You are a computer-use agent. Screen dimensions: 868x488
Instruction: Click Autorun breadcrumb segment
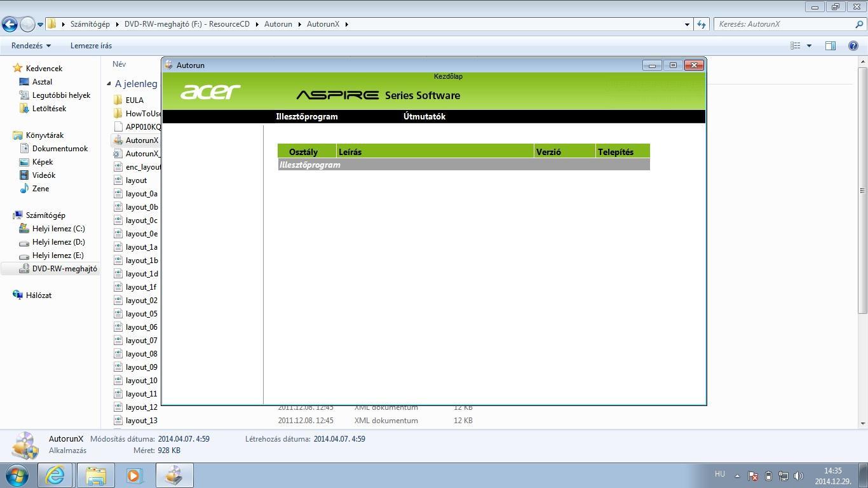click(278, 24)
